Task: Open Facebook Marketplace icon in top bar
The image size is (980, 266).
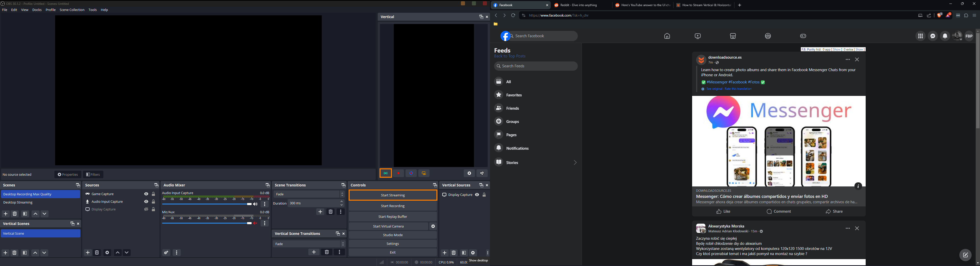Action: pyautogui.click(x=733, y=36)
